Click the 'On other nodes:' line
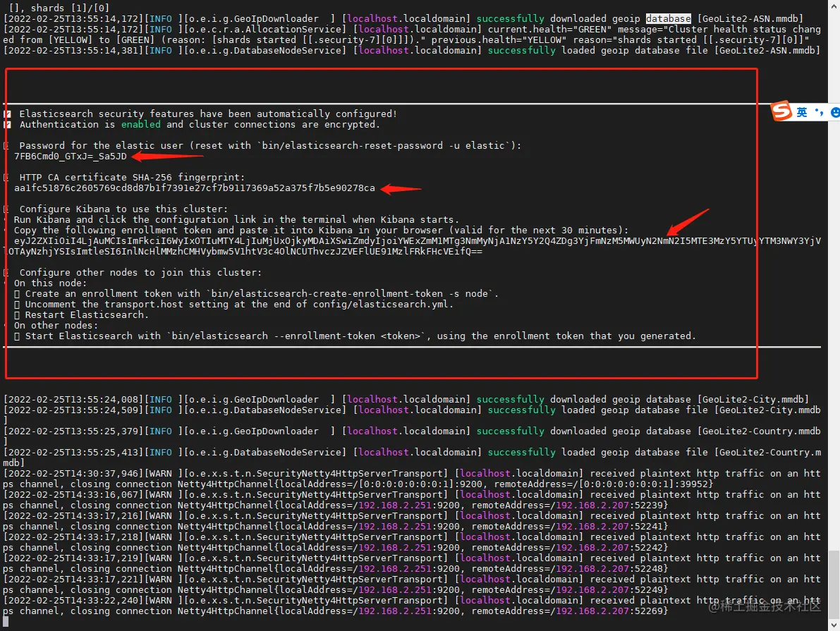Viewport: 840px width, 631px height. (56, 325)
